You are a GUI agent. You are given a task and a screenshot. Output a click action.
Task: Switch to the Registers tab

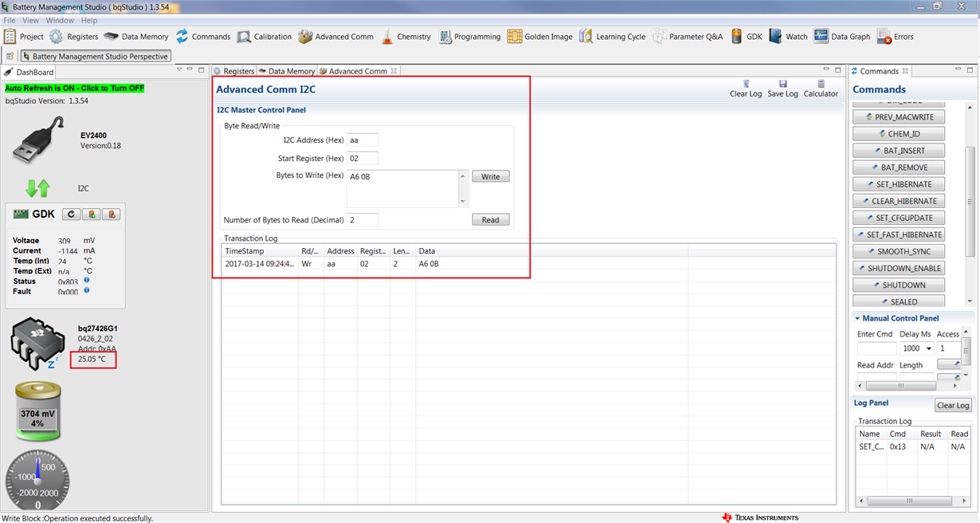coord(233,71)
